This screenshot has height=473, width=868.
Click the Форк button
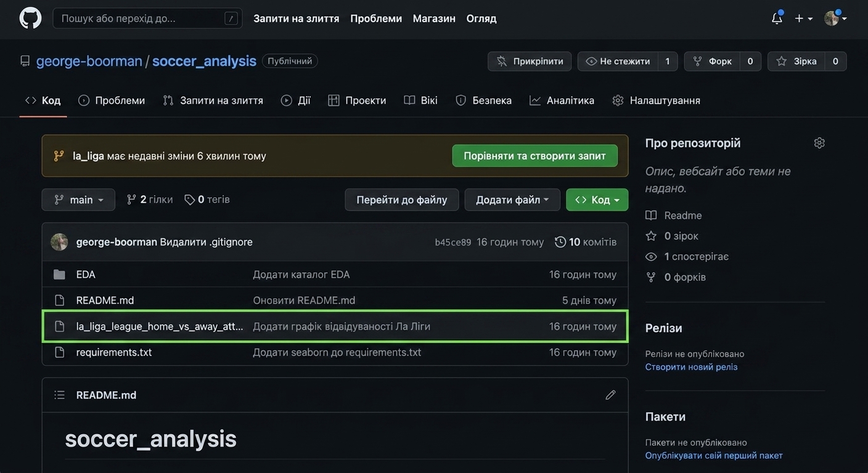pos(712,62)
